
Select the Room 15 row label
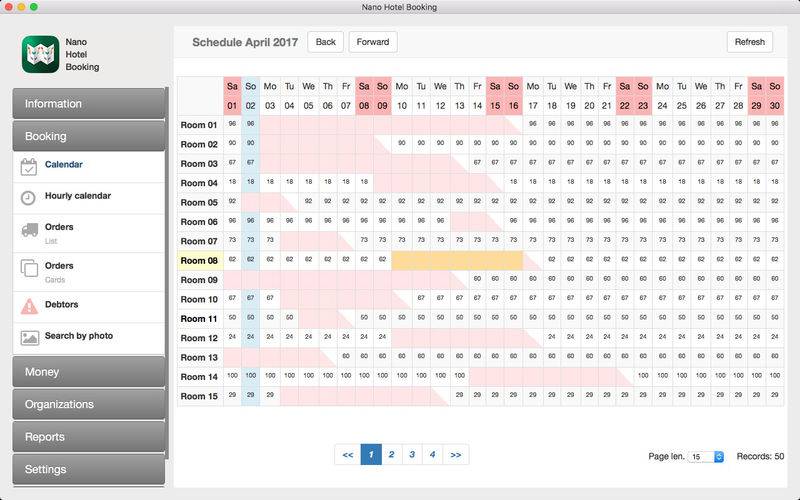point(199,396)
